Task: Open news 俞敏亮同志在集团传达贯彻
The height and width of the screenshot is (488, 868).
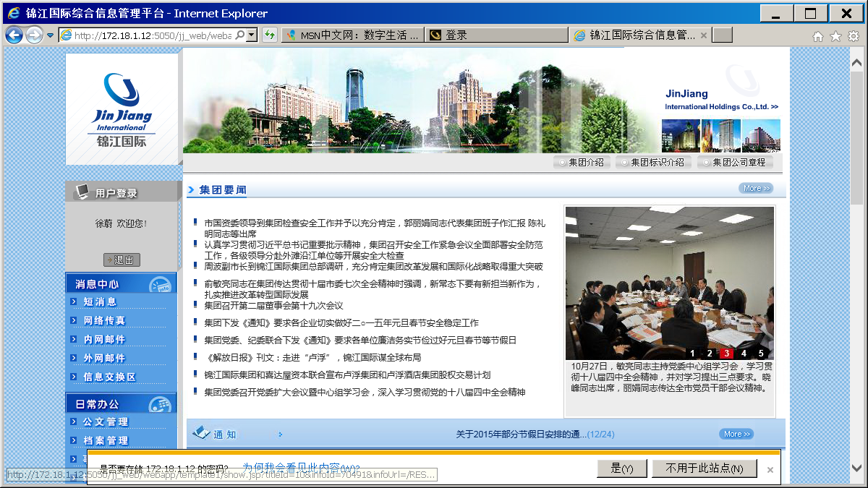Action: (373, 289)
